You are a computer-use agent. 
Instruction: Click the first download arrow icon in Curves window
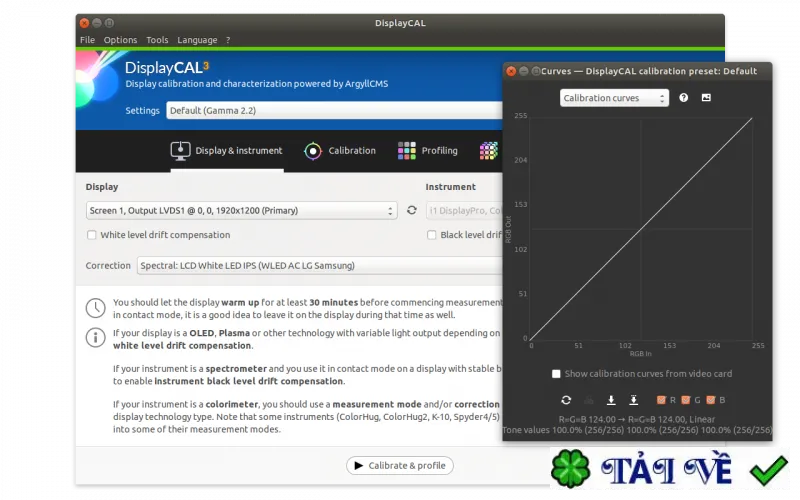pos(611,400)
